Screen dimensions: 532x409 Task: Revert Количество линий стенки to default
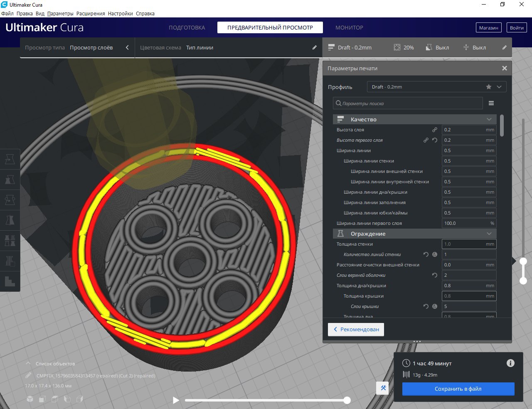pos(426,254)
